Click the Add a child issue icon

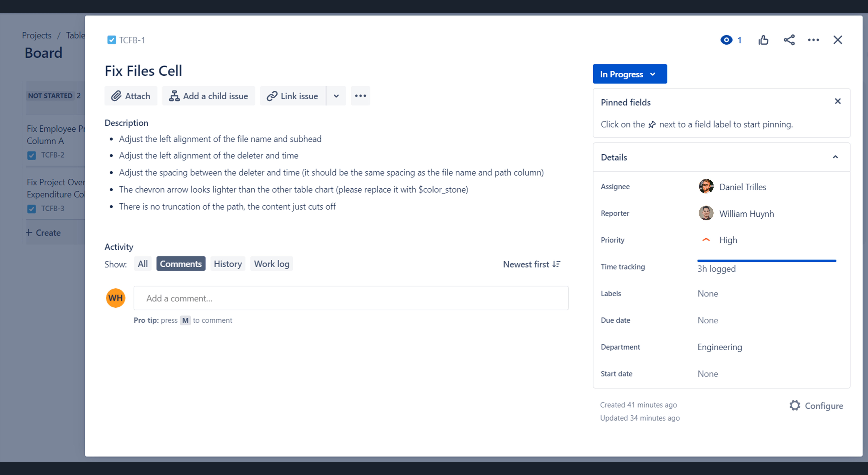point(174,96)
